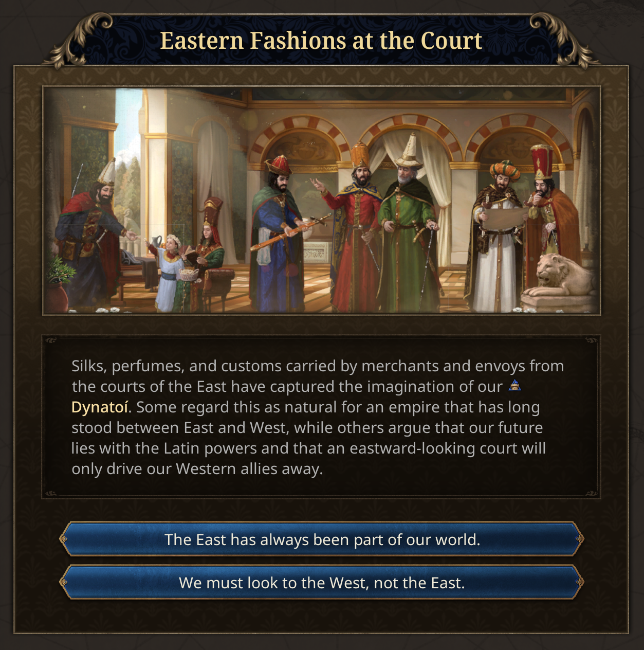Click the 'Eastern Fashions at the Court' title
This screenshot has height=650, width=644.
point(321,41)
